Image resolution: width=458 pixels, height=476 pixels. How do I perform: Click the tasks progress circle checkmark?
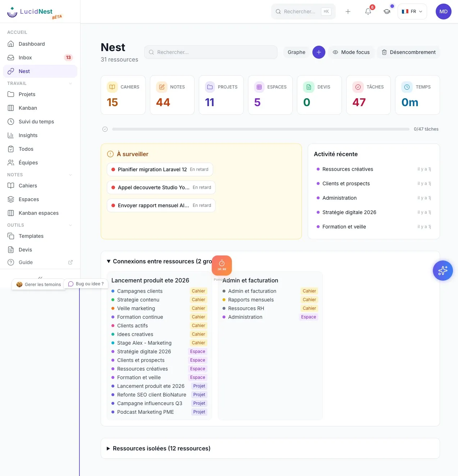click(x=105, y=129)
